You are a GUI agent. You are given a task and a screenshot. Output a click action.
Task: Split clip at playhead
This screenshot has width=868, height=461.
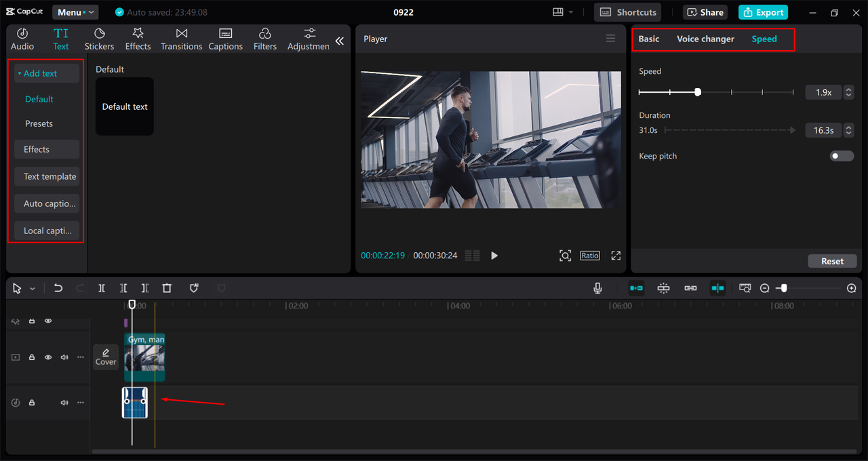coord(102,288)
